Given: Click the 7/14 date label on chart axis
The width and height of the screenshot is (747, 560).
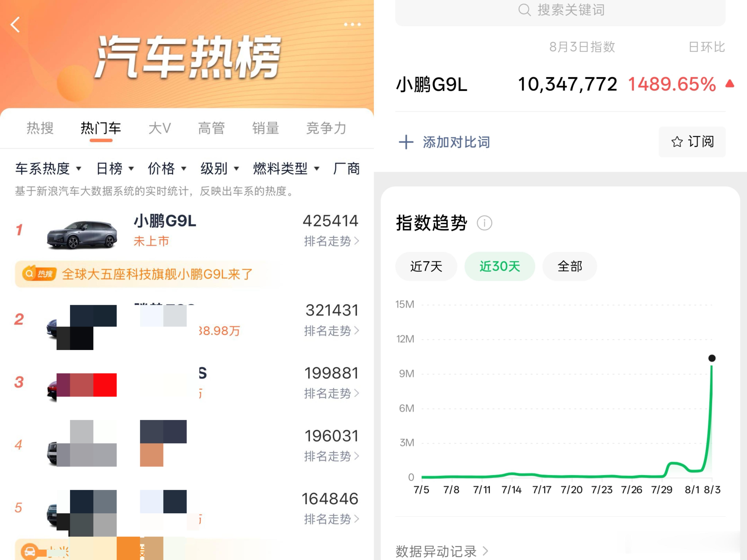Looking at the screenshot, I should click(512, 489).
